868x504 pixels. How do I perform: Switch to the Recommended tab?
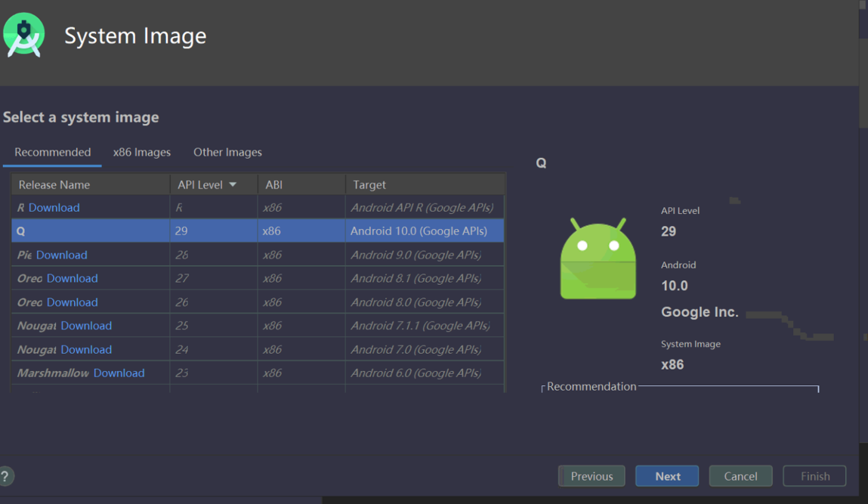point(53,152)
